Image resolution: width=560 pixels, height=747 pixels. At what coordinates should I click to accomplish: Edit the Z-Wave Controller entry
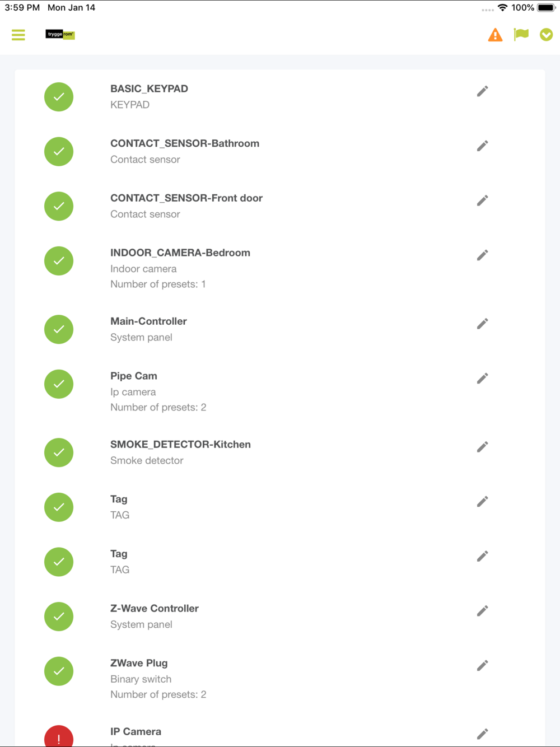(x=482, y=611)
